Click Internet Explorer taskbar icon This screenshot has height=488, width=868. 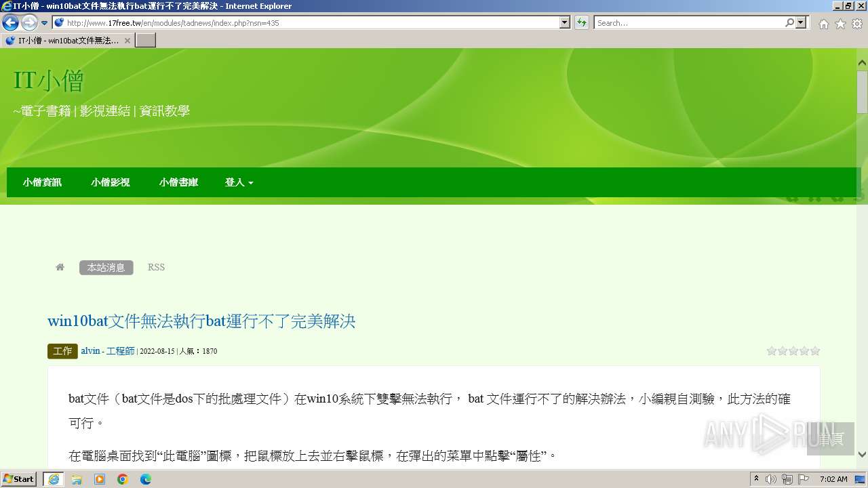click(x=54, y=479)
